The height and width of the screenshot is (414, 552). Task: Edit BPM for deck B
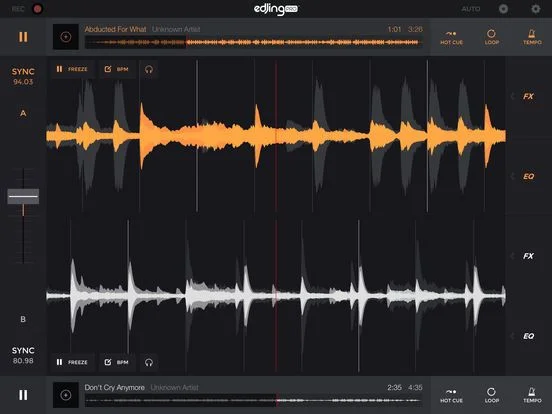(x=117, y=362)
